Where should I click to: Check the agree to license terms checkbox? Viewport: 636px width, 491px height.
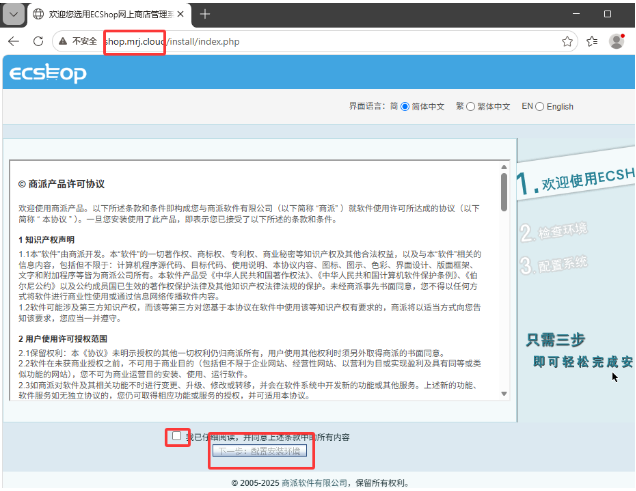pos(176,436)
